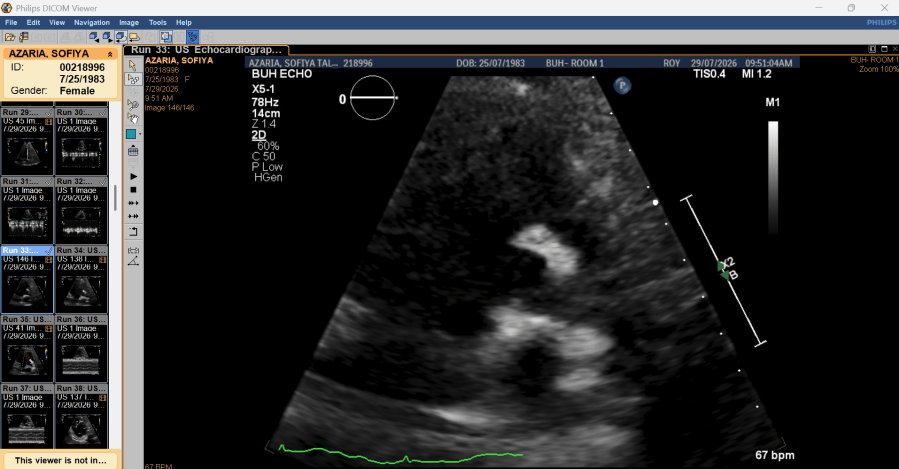Viewport: 899px width, 469px height.
Task: Open the Tools menu
Action: (158, 22)
